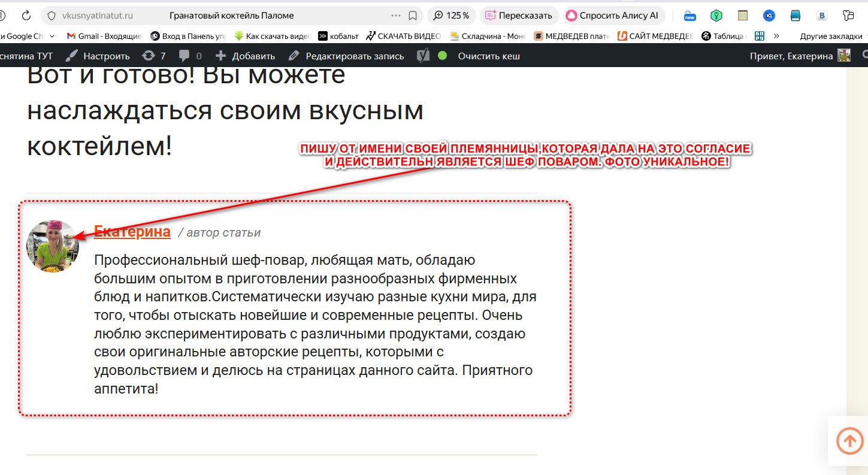Open the blue 'new' cloud extension icon
868x475 pixels.
pos(690,16)
